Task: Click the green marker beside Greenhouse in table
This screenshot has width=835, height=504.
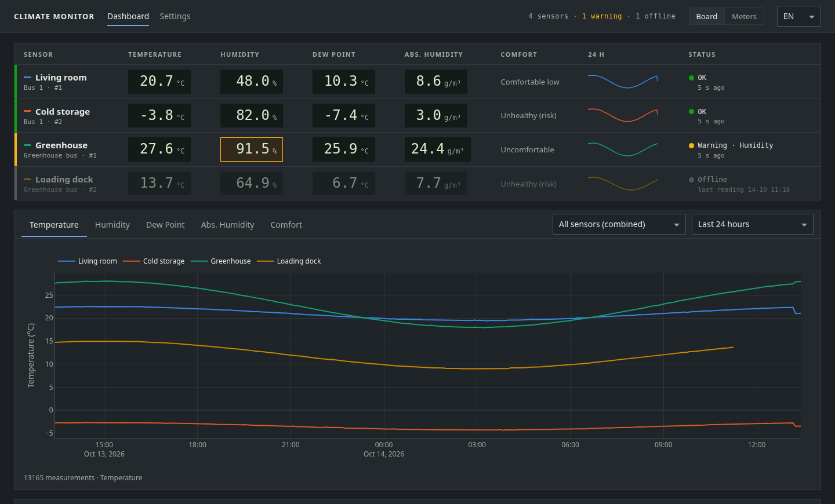Action: coord(27,145)
